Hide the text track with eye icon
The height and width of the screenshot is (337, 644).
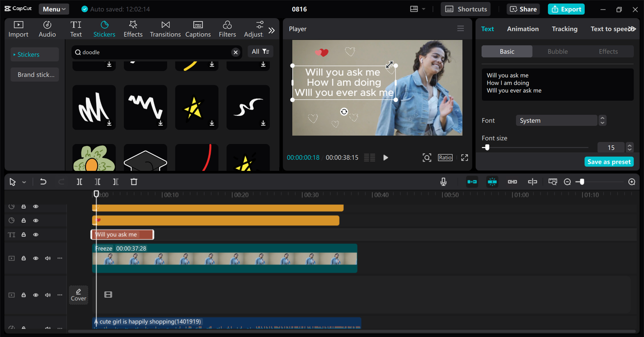click(36, 235)
